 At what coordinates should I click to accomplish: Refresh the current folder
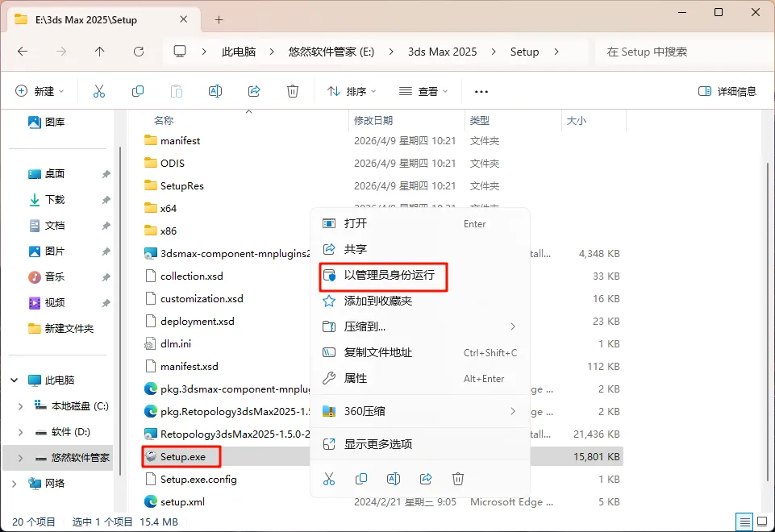(x=139, y=52)
